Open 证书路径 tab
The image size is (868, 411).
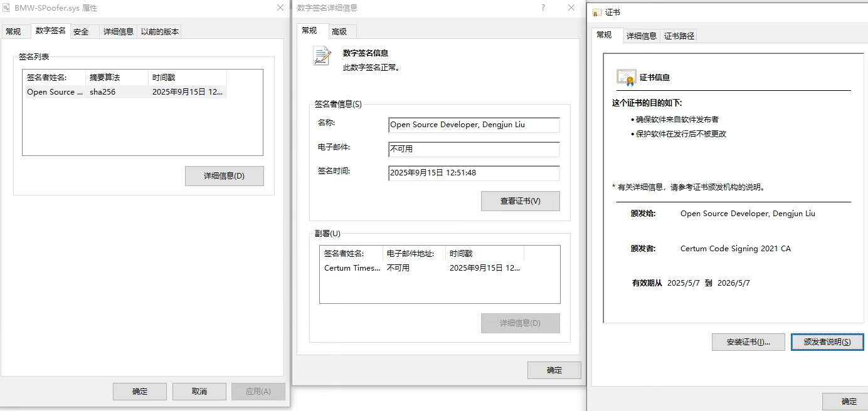coord(679,36)
